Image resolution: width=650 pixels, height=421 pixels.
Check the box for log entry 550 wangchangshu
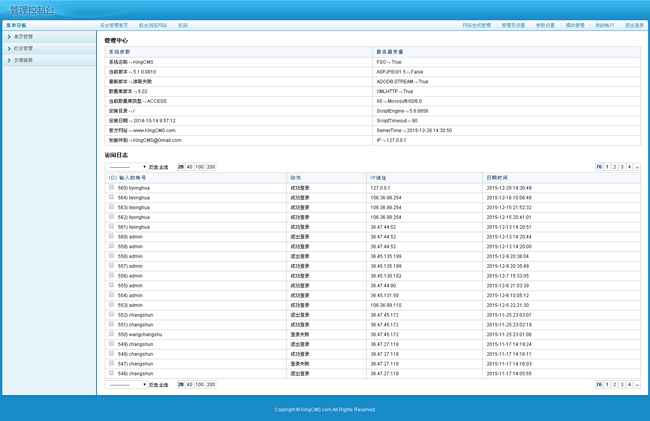(x=112, y=334)
